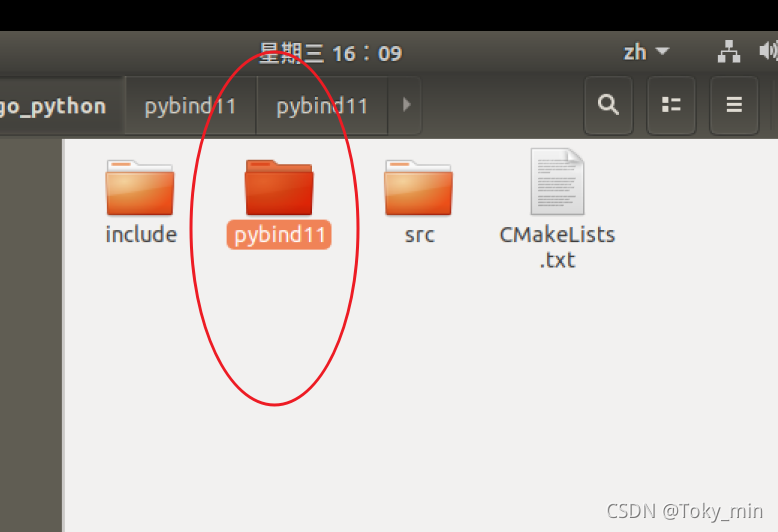
Task: Click the path bar right scroll arrow
Action: pos(406,105)
